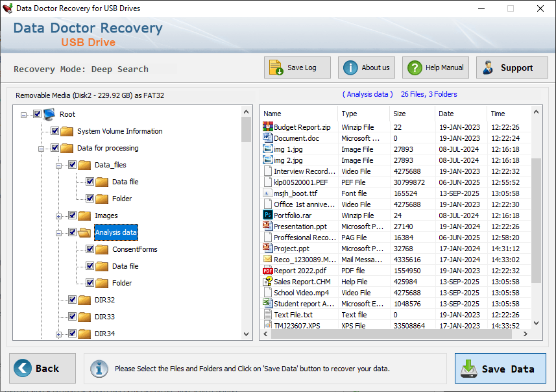Click the msjh_boot.ttf font icon
This screenshot has width=556, height=392.
[268, 193]
